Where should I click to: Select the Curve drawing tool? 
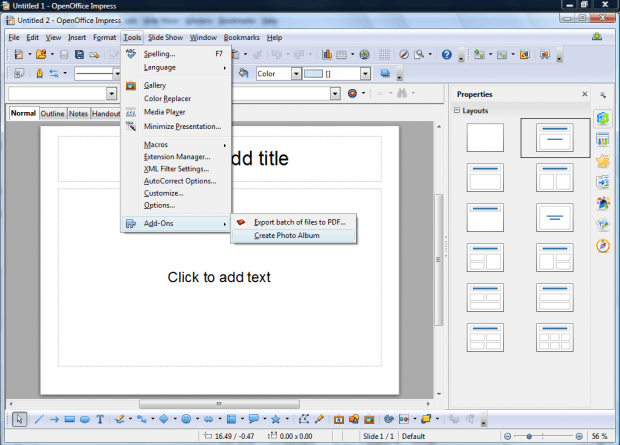pyautogui.click(x=119, y=419)
